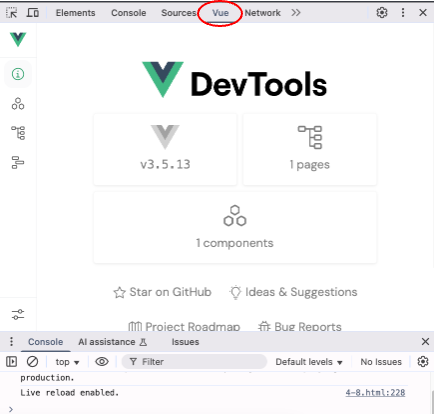Open the Timeline icon in sidebar
The image size is (434, 414).
point(18,162)
